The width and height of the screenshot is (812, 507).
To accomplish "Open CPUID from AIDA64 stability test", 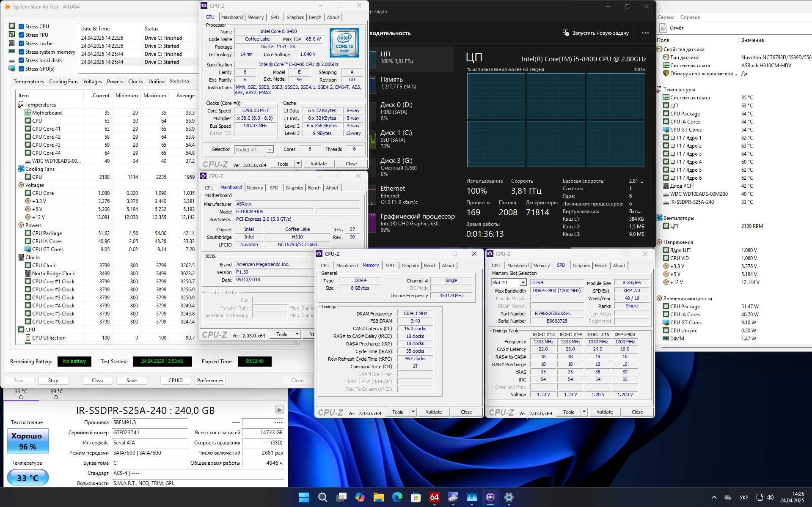I will tap(176, 380).
